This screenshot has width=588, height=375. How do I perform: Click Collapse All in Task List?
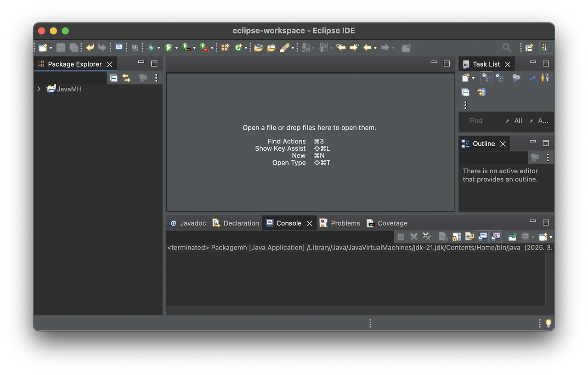point(465,92)
